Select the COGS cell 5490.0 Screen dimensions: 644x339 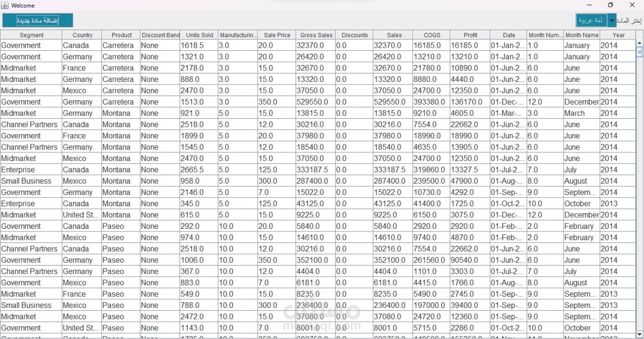coord(432,294)
